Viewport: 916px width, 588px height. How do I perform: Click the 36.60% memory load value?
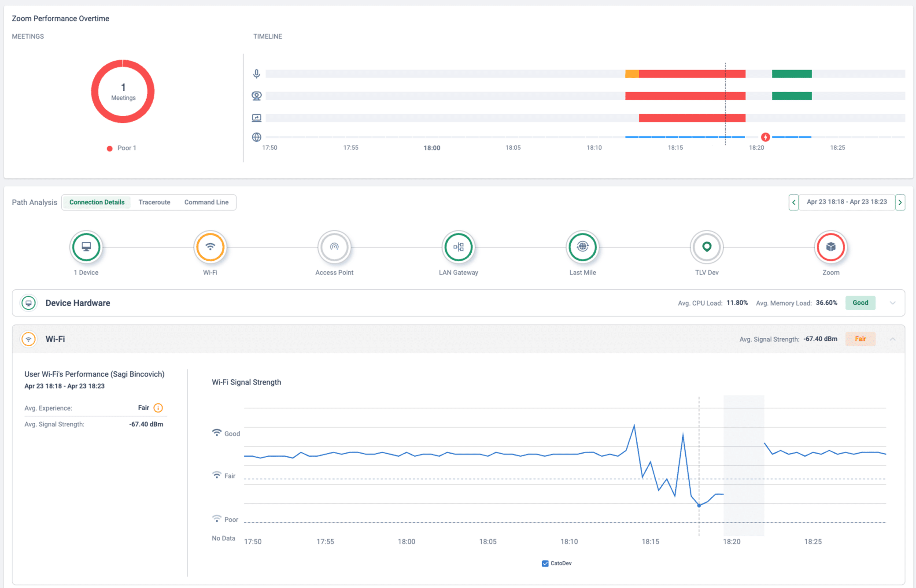(827, 303)
